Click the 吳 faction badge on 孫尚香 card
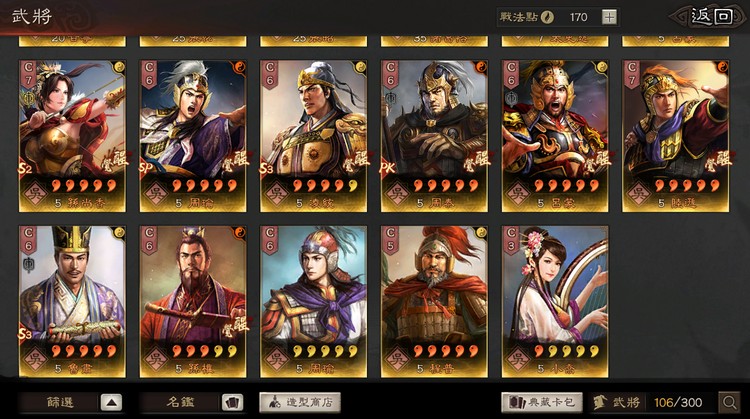This screenshot has width=750, height=419. pyautogui.click(x=35, y=193)
